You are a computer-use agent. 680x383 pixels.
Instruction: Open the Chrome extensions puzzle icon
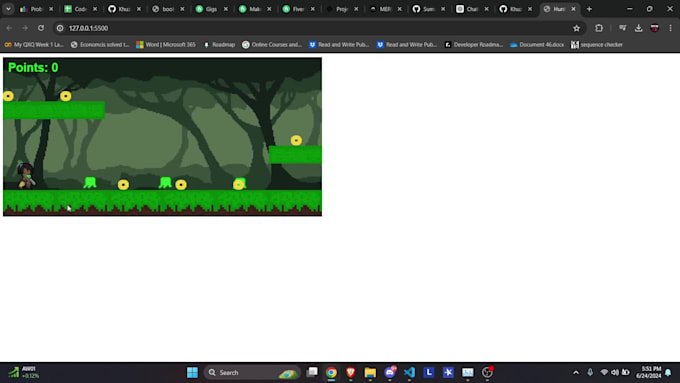tap(599, 28)
